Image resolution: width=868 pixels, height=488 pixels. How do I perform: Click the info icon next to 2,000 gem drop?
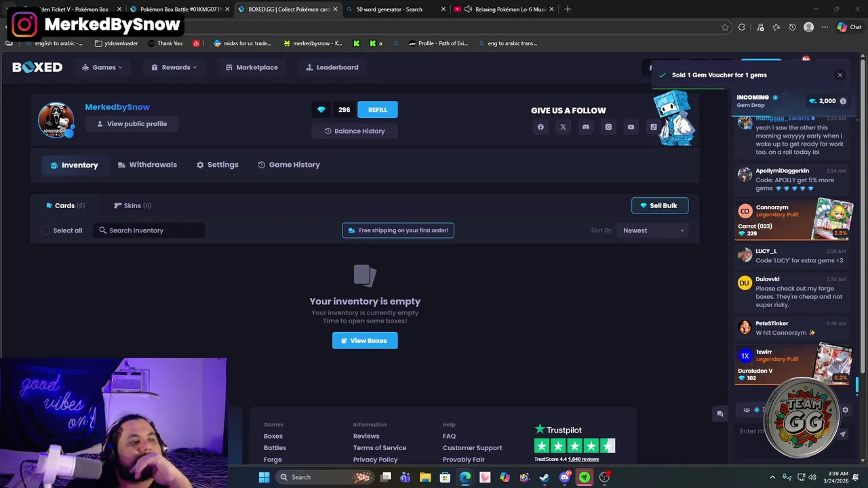coord(843,101)
